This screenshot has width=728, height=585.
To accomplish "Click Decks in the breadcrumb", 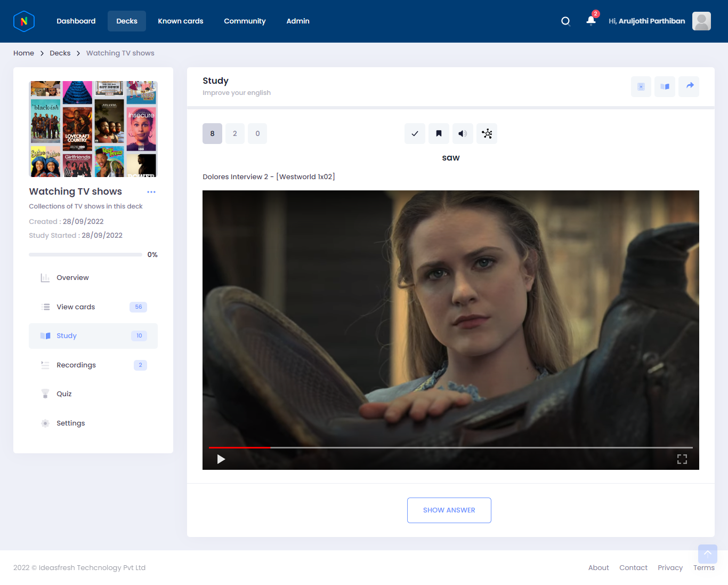I will tap(60, 53).
